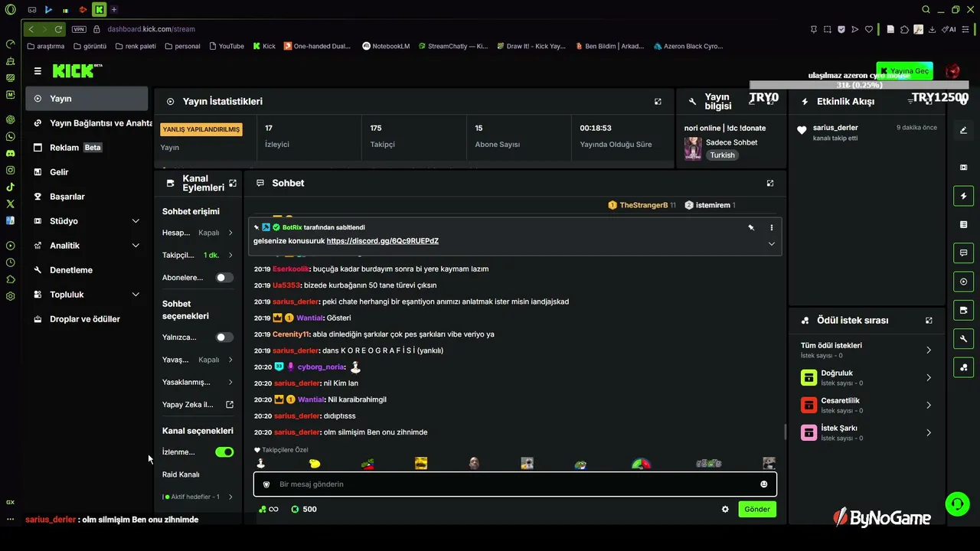Expand the pinned message chevron
Image resolution: width=980 pixels, height=551 pixels.
771,244
